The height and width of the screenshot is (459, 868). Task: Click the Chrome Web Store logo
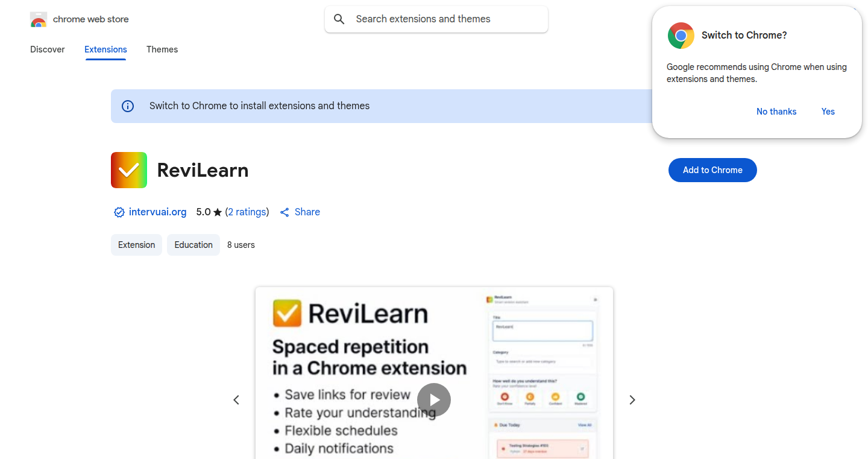(39, 19)
